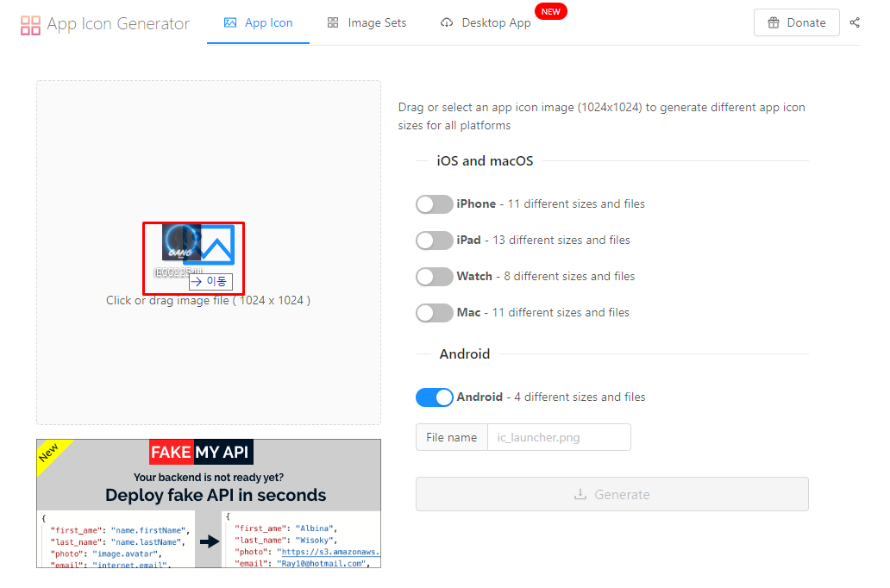Click the 'File name' label
890x588 pixels.
click(451, 438)
